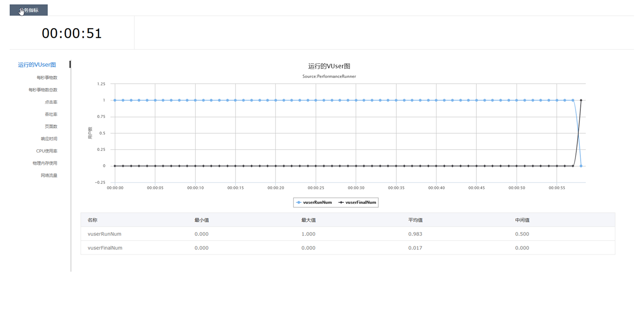Click the final black vuserFinalNum point at value 1
The image size is (644, 309).
click(x=581, y=100)
